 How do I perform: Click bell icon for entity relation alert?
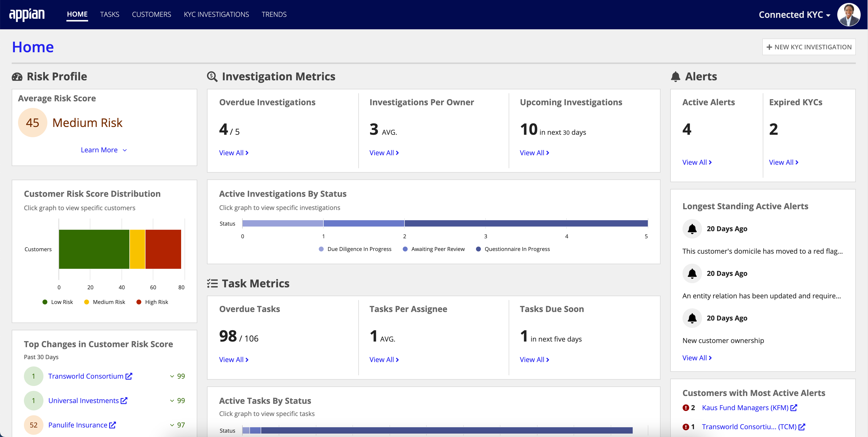point(692,274)
